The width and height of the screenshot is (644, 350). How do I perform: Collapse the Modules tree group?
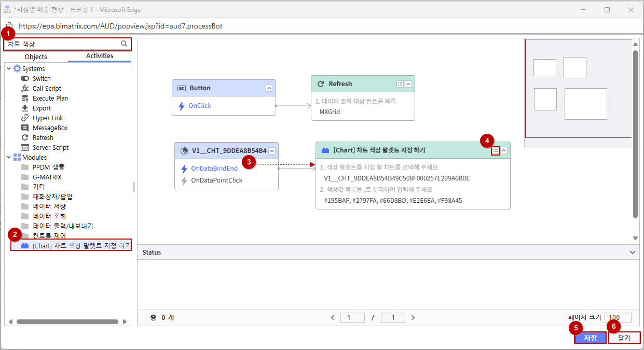tap(9, 157)
